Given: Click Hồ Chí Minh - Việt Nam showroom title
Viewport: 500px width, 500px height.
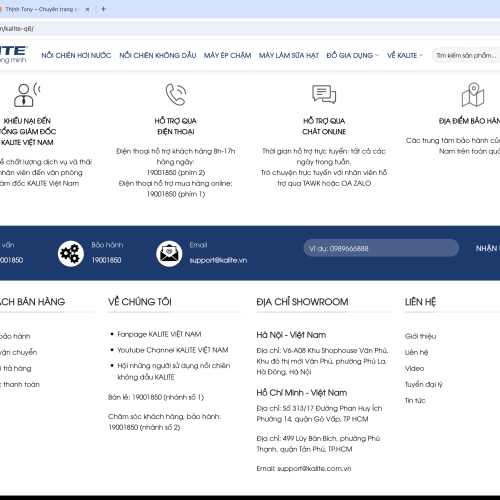Looking at the screenshot, I should [302, 392].
